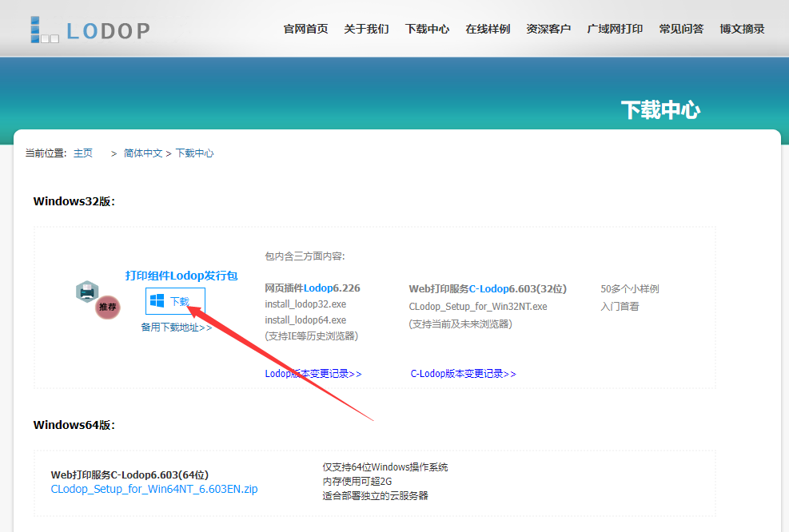Click the 50多个小样例 text
Image resolution: width=789 pixels, height=532 pixels.
629,288
